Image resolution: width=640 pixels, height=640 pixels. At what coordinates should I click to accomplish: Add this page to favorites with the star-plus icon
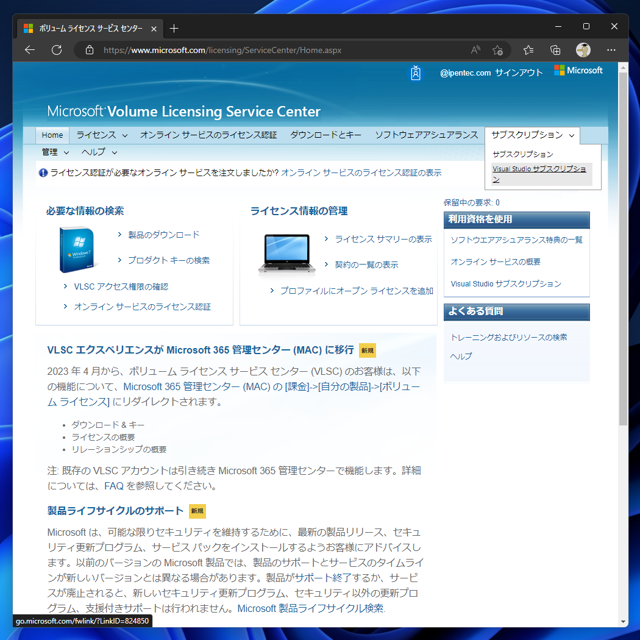[x=497, y=50]
